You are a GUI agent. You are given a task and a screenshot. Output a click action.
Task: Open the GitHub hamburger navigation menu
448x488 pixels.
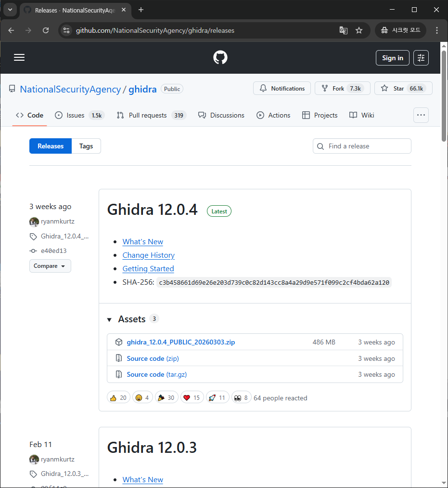[x=19, y=58]
